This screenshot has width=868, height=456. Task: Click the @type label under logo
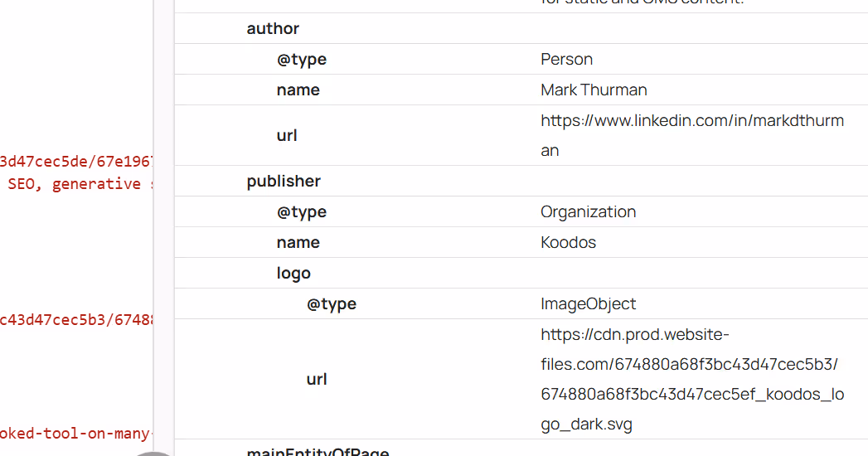[x=331, y=303]
